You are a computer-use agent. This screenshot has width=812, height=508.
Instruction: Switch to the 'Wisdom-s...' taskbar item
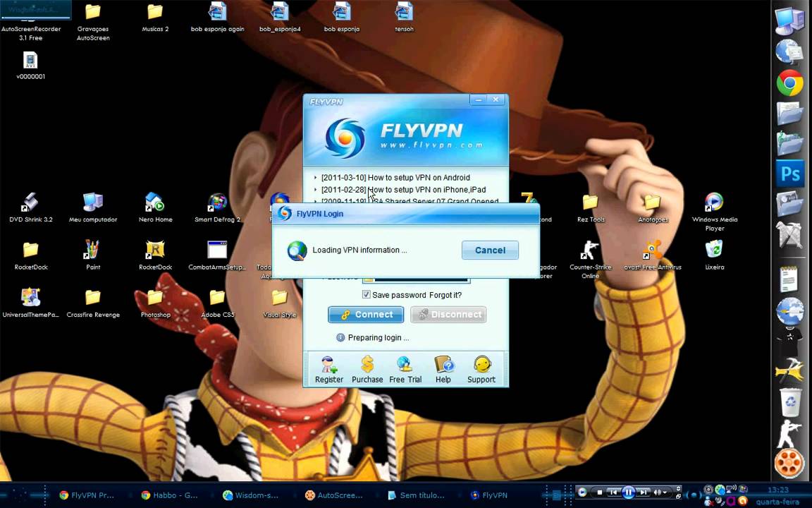[x=251, y=495]
